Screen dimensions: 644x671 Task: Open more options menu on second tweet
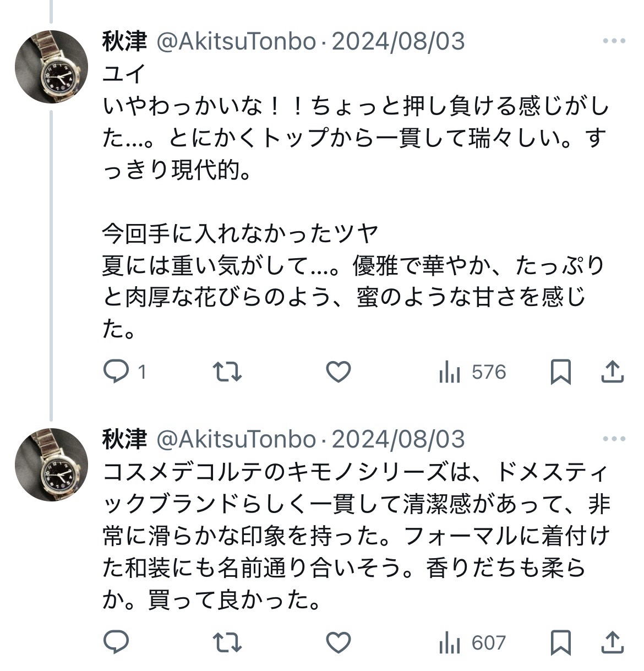tap(614, 439)
